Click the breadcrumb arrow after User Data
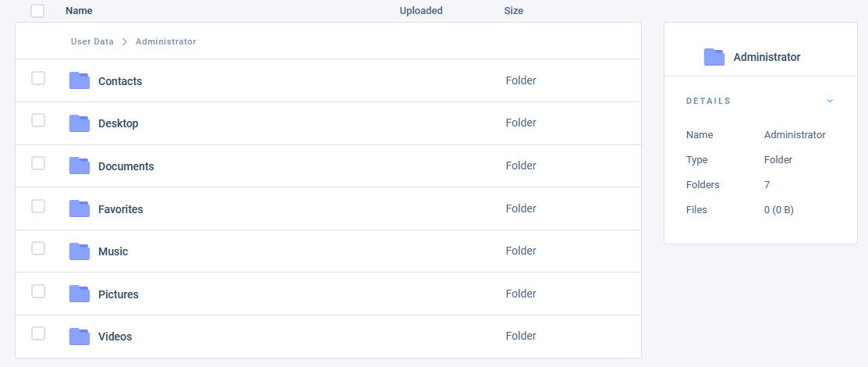This screenshot has width=868, height=367. click(125, 41)
